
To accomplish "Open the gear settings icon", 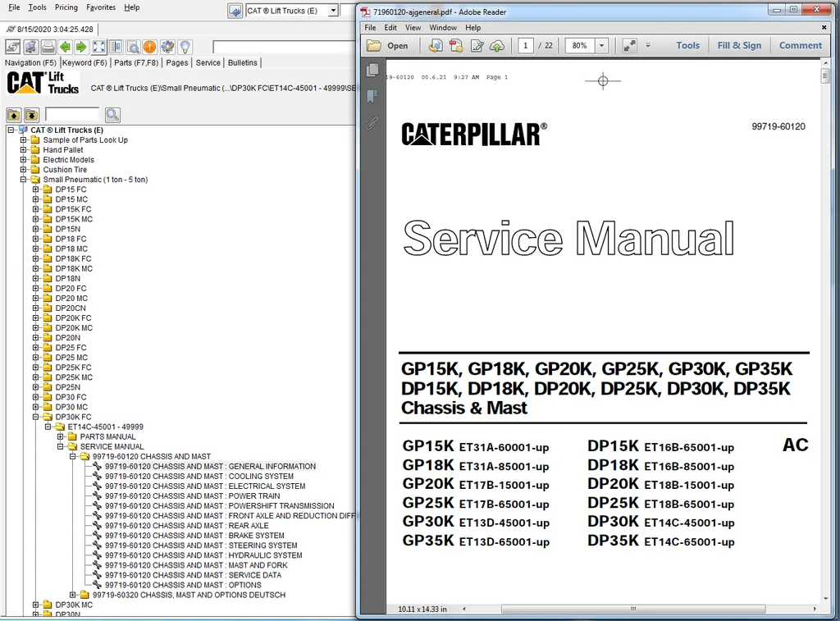I will (x=167, y=47).
